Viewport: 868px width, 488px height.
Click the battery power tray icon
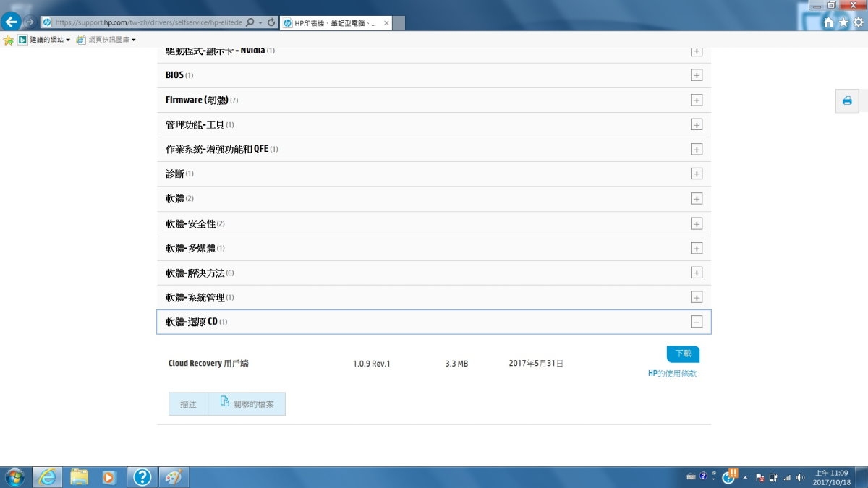click(x=773, y=478)
